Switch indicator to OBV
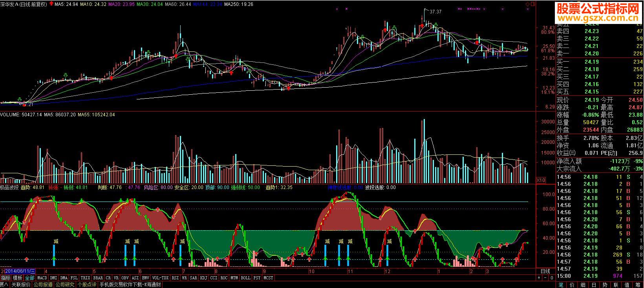The width and height of the screenshot is (644, 288). (125, 278)
